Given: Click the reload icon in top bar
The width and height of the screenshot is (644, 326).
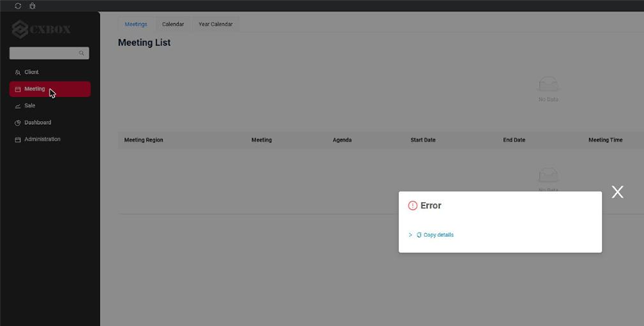Looking at the screenshot, I should pyautogui.click(x=17, y=6).
